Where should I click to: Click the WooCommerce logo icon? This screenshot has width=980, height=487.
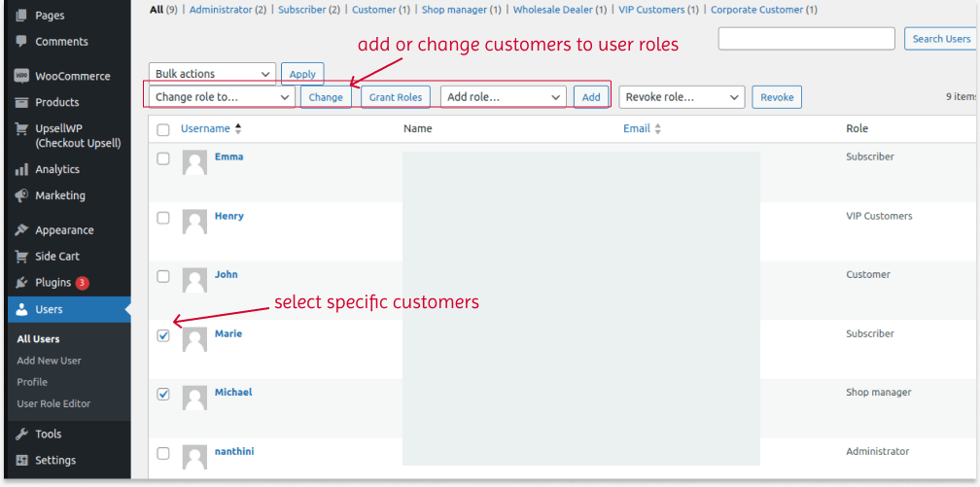coord(21,76)
